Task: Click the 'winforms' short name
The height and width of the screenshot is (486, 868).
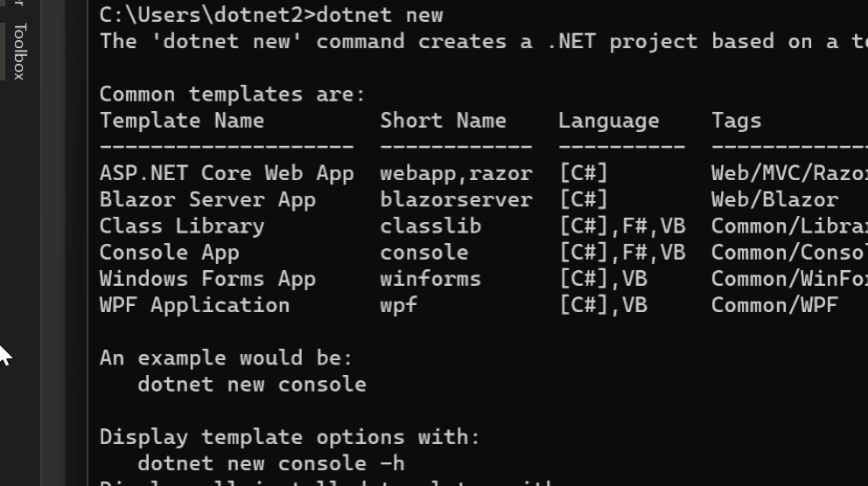Action: click(x=430, y=279)
